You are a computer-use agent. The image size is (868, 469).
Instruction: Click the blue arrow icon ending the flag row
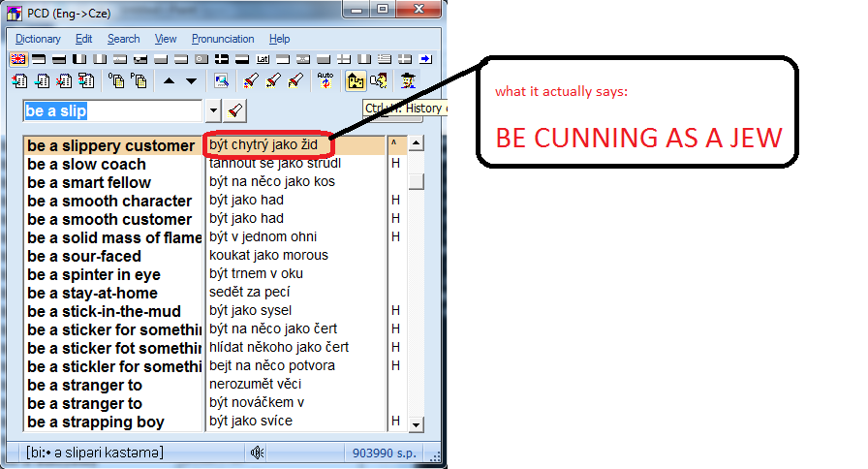[424, 59]
